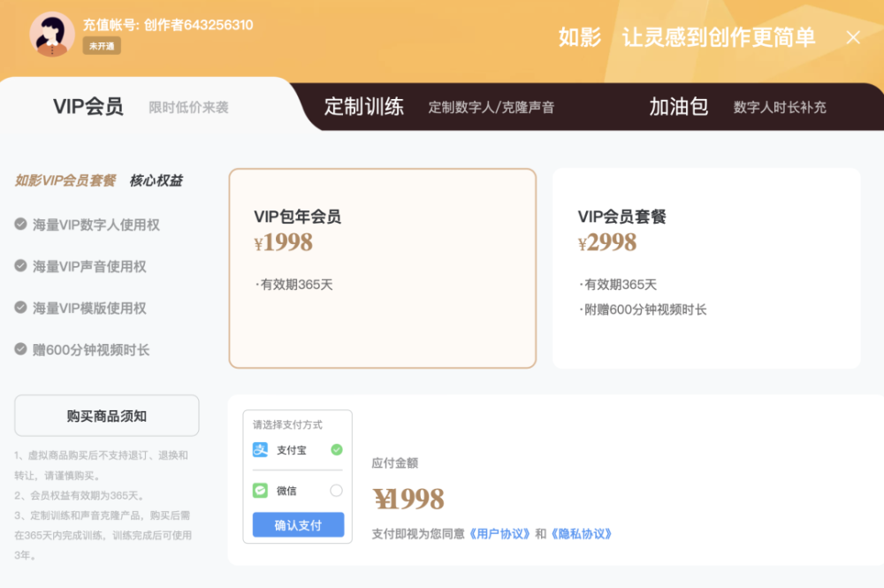The width and height of the screenshot is (884, 588).
Task: Click the text 海量VIP声音使用权
Action: click(x=89, y=267)
